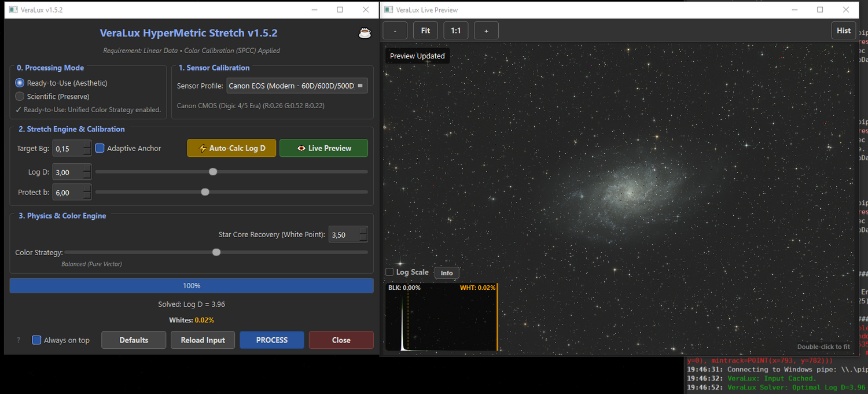Click the PROCESS button
Screen dimensions: 868x394
272,340
